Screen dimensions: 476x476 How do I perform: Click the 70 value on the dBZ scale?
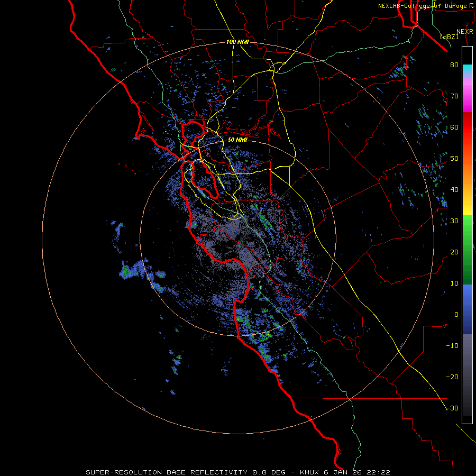point(454,96)
